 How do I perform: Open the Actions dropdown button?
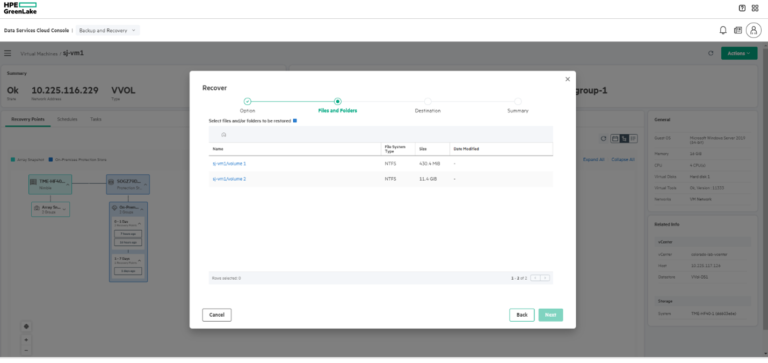(739, 53)
